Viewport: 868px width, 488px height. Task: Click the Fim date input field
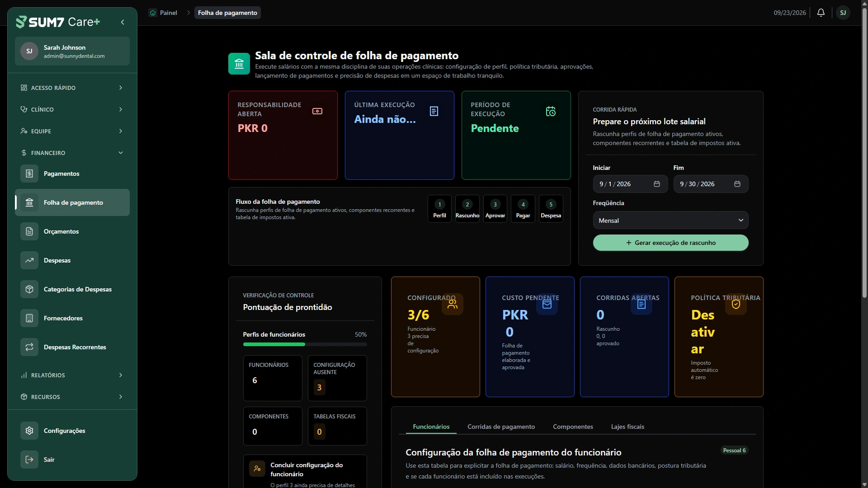711,184
